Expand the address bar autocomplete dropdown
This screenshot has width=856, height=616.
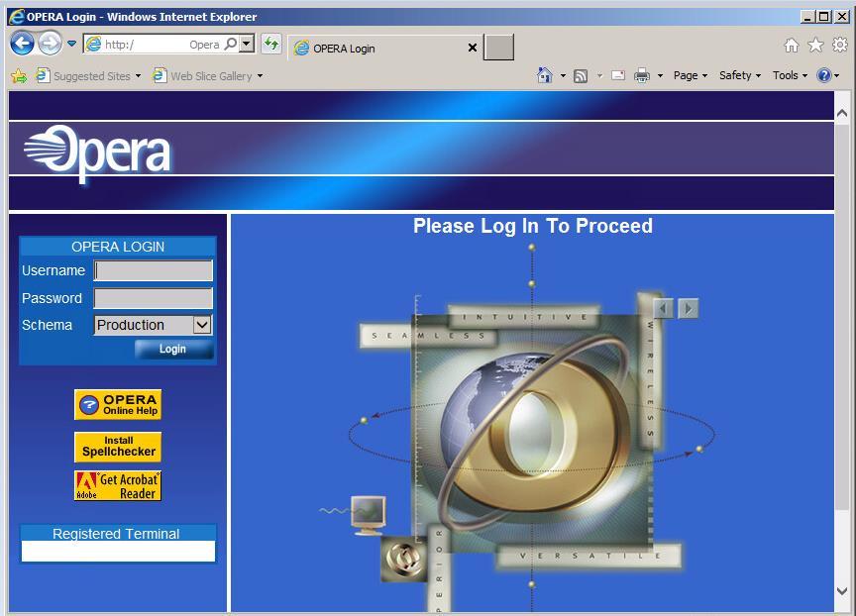click(247, 44)
